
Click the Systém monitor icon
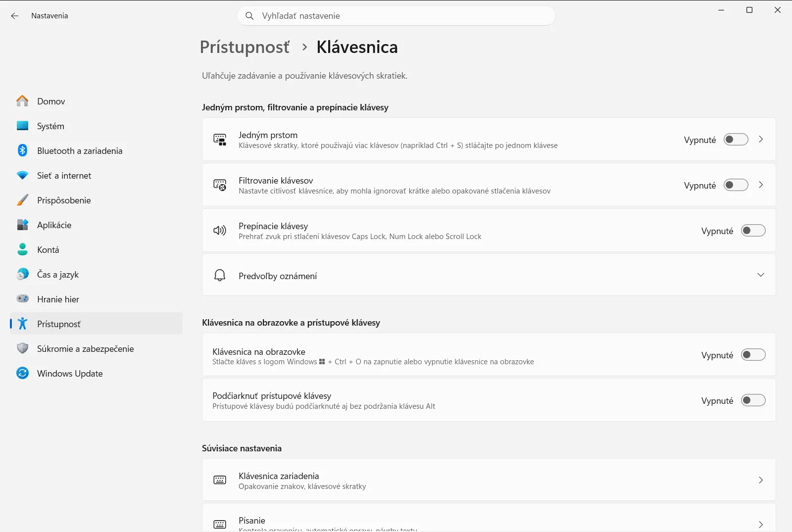click(x=22, y=126)
